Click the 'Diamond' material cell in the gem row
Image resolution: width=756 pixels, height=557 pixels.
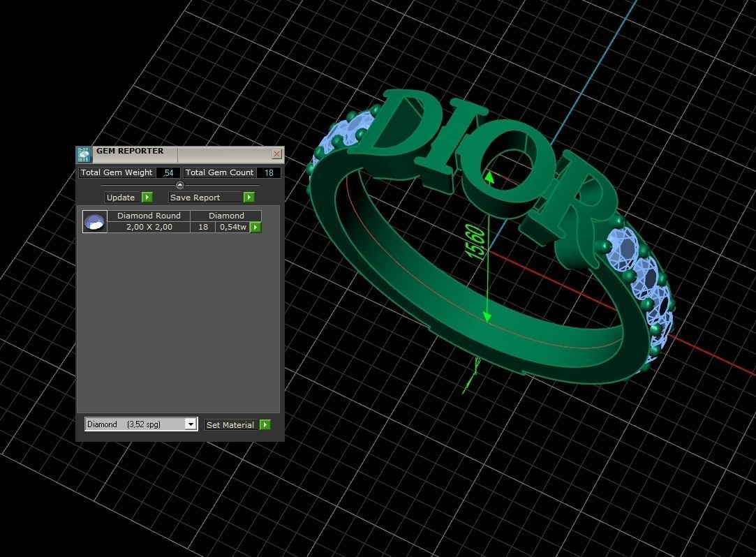pyautogui.click(x=226, y=216)
